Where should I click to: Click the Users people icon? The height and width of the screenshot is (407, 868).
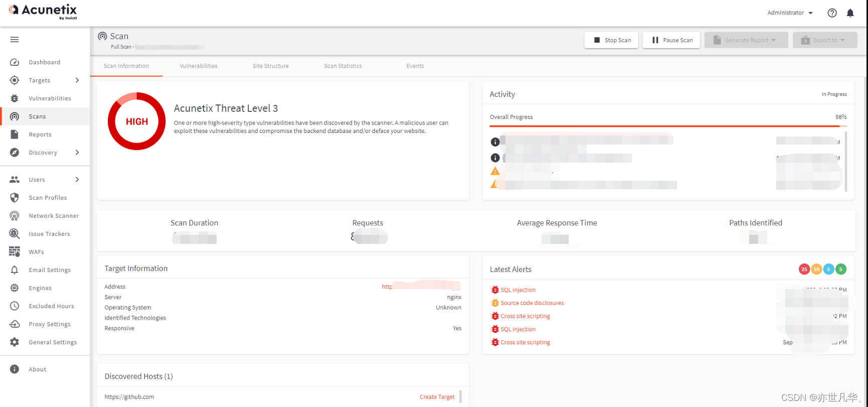point(15,180)
